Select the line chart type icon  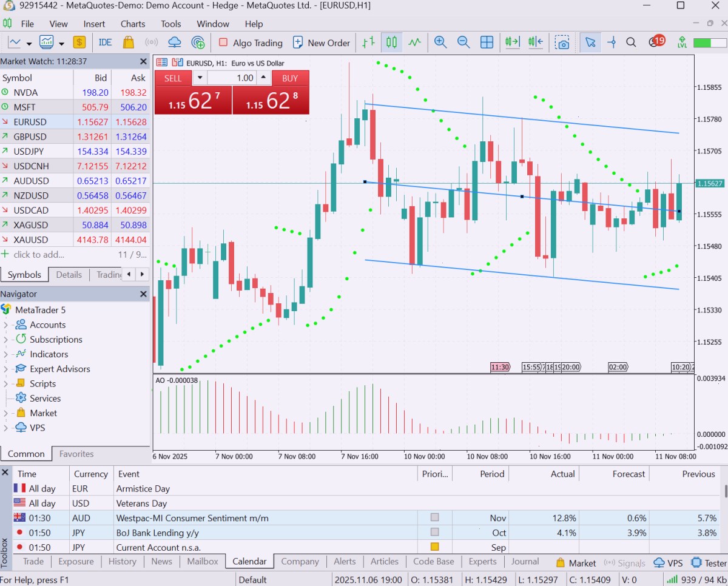pos(414,42)
